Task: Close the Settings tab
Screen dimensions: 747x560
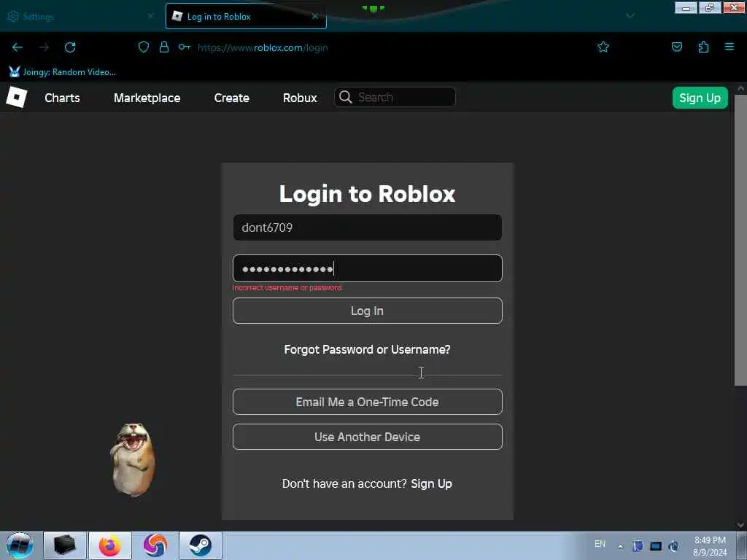Action: (151, 16)
